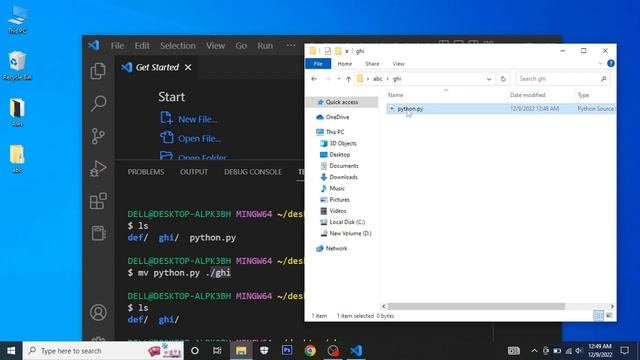Viewport: 640px width, 360px height.
Task: Click the Search ghi input field
Action: point(563,79)
